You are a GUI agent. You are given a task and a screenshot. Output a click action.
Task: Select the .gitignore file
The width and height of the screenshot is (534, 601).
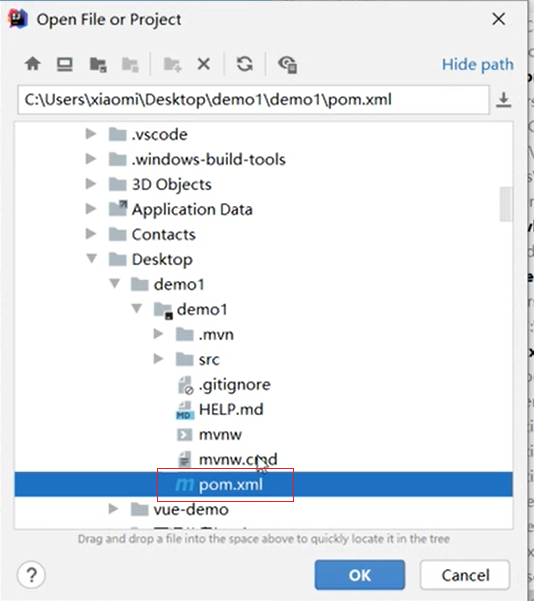click(223, 384)
